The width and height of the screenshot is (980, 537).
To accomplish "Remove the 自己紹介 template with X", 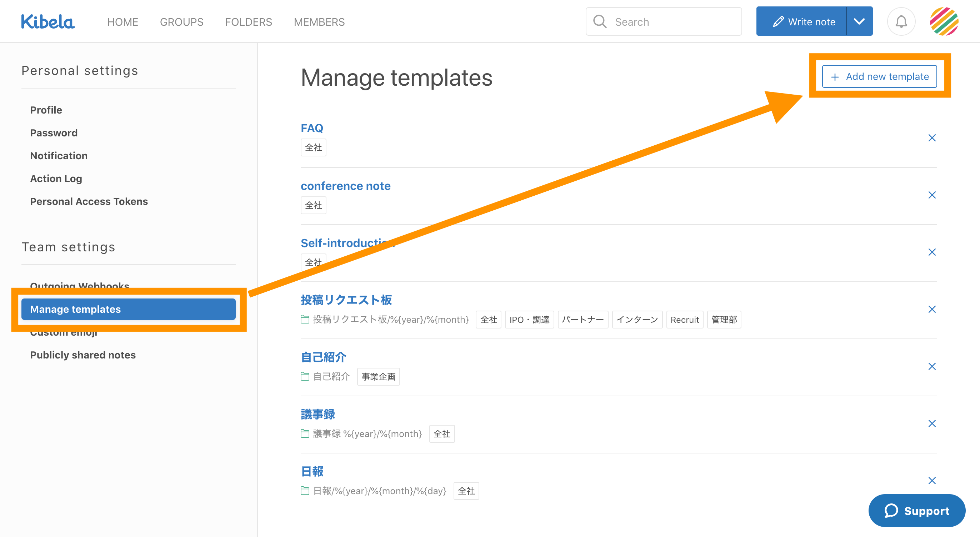I will pos(932,366).
